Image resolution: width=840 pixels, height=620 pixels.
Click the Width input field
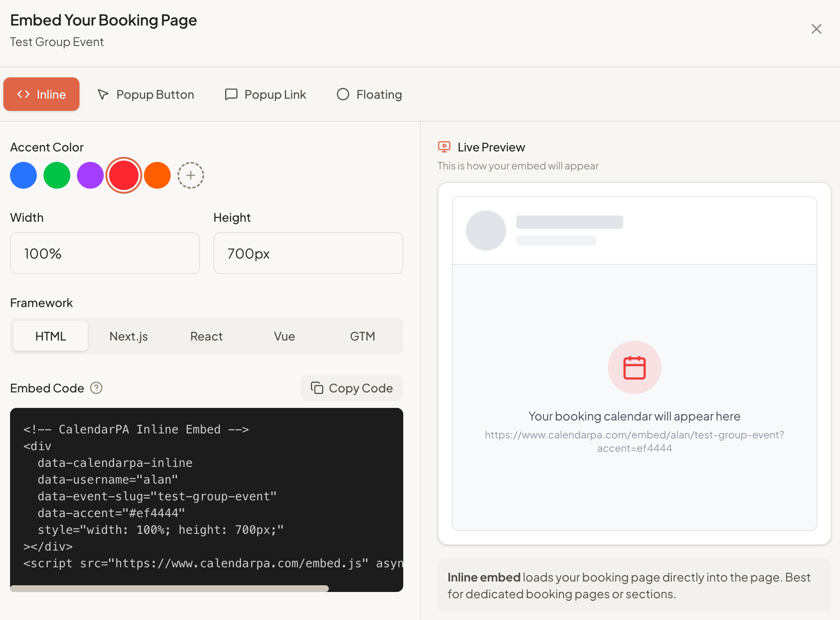(105, 253)
